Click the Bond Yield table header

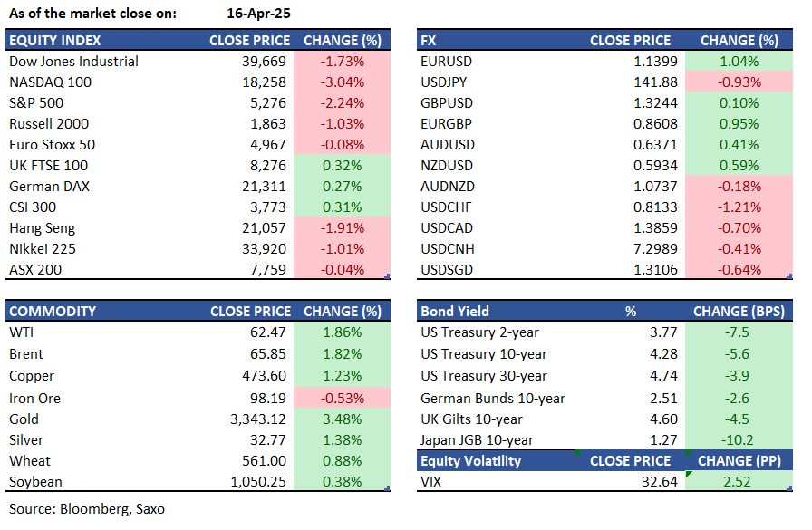click(x=455, y=312)
